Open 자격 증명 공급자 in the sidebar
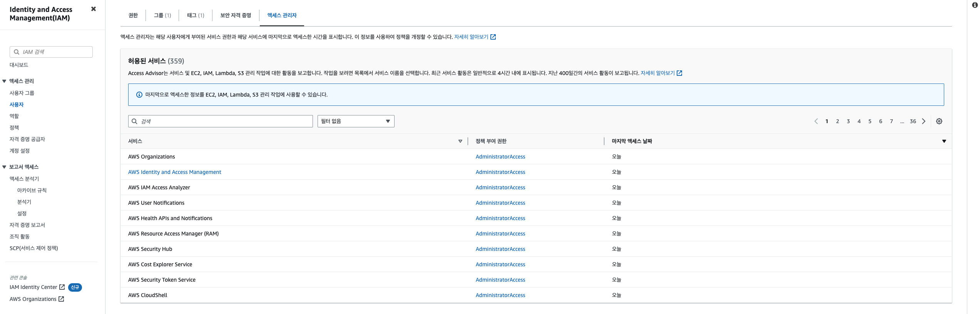Image resolution: width=980 pixels, height=314 pixels. coord(27,139)
